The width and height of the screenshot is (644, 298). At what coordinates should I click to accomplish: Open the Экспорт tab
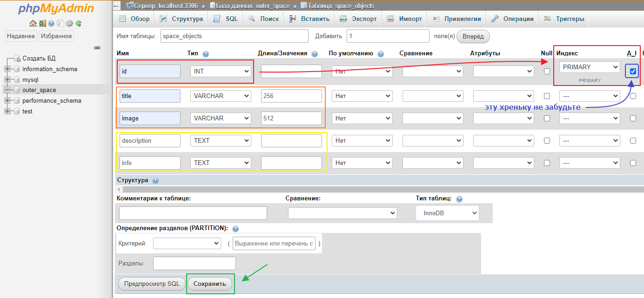click(359, 19)
